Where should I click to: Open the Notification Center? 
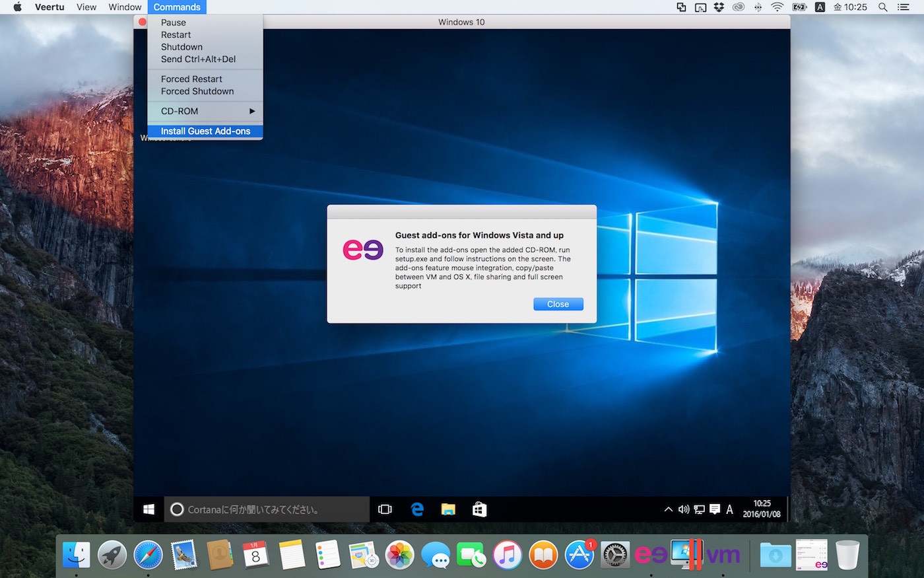click(904, 7)
